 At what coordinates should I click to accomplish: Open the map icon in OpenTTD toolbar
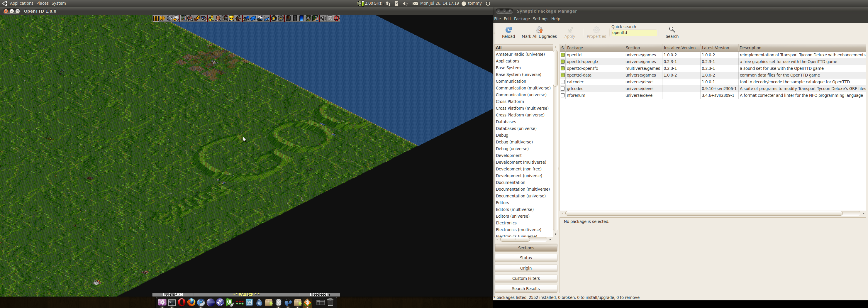[184, 18]
